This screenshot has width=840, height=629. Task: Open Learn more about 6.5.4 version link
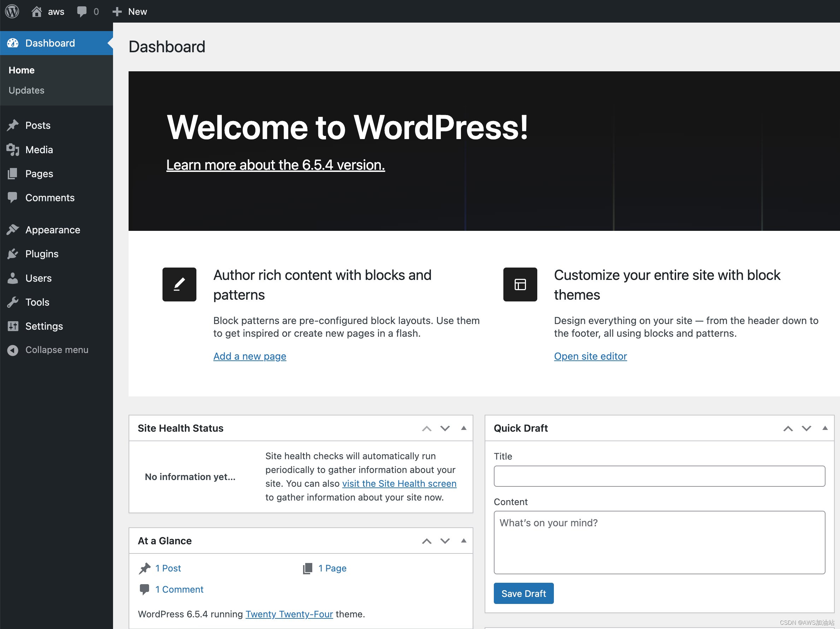click(276, 165)
